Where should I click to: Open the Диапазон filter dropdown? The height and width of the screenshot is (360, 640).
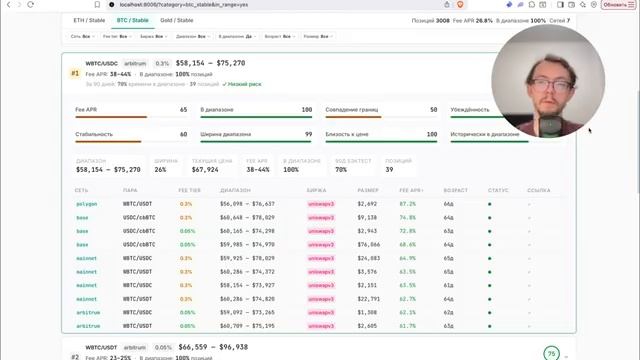(193, 36)
